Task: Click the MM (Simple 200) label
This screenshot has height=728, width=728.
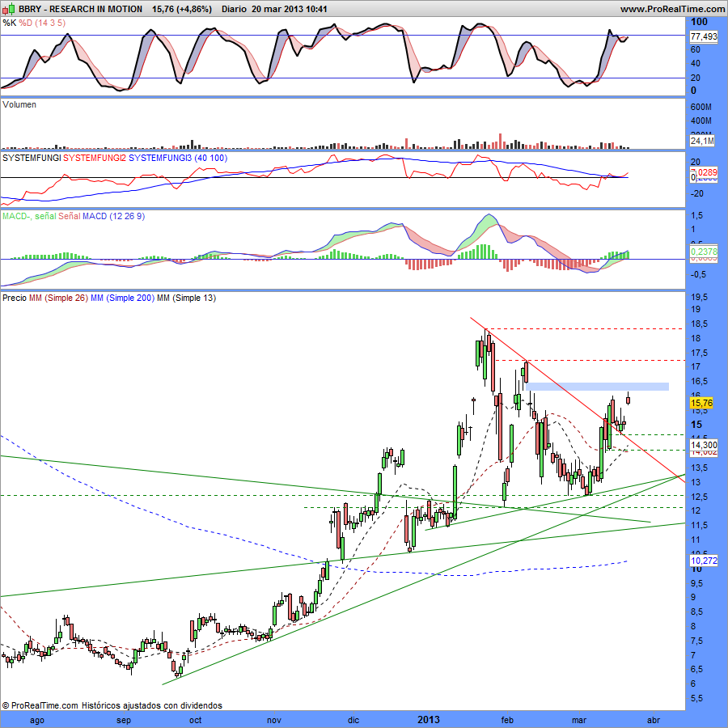Action: [122, 298]
